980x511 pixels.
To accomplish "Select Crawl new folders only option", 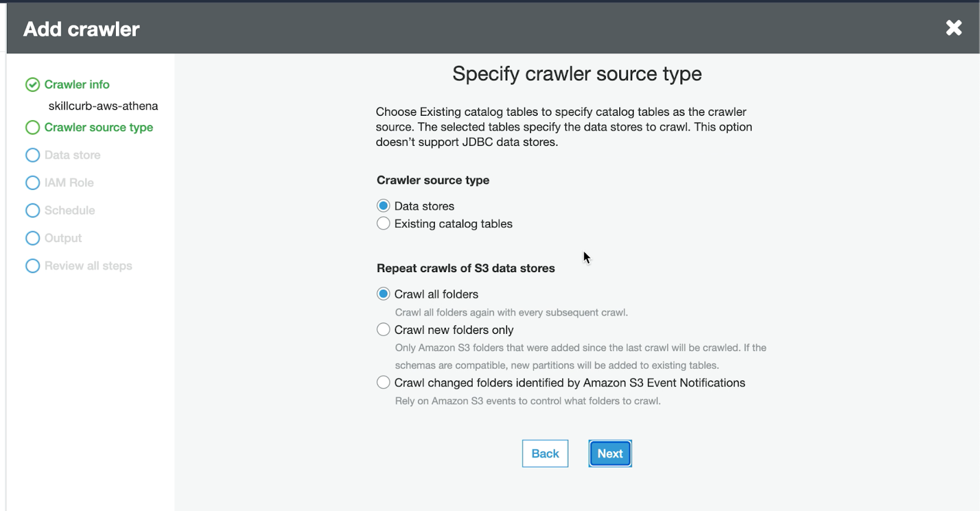I will 383,330.
